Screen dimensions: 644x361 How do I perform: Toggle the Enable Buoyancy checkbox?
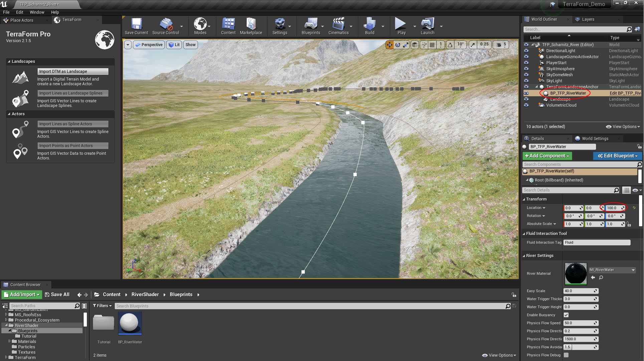click(x=566, y=315)
